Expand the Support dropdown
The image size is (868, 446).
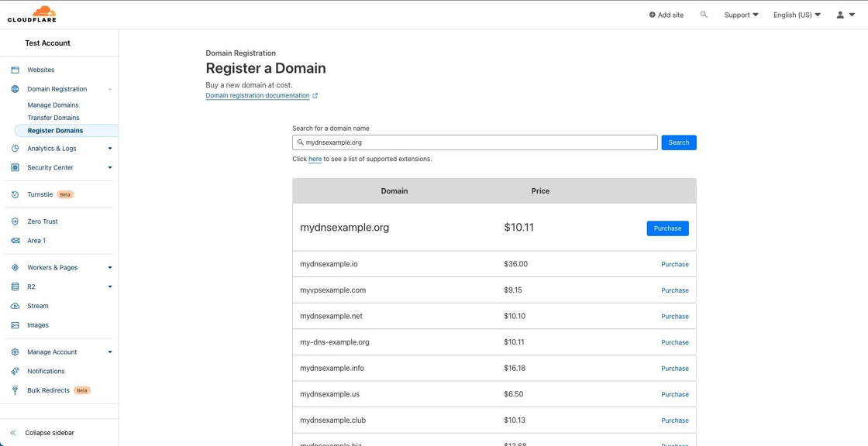click(x=741, y=15)
